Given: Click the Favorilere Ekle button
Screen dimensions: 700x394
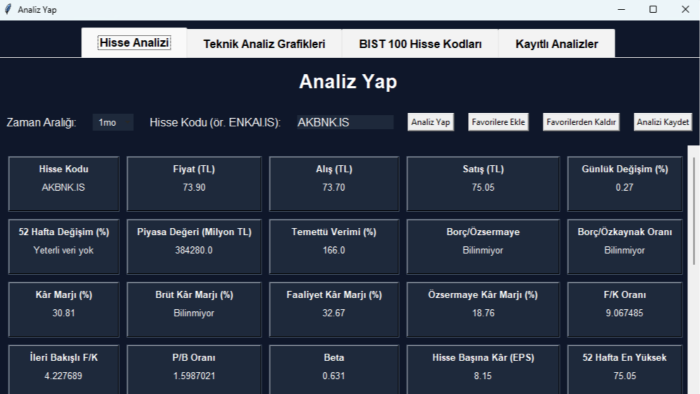Looking at the screenshot, I should 498,122.
